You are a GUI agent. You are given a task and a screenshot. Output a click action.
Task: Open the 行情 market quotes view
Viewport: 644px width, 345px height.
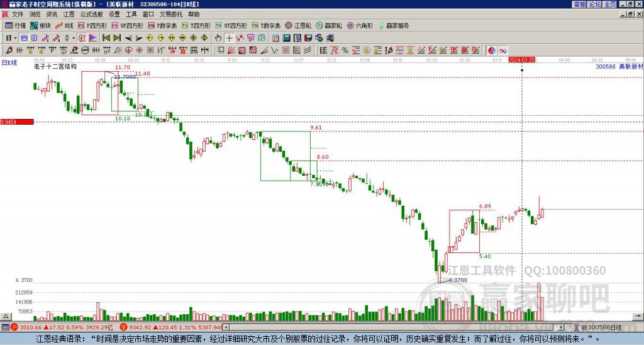(15, 25)
